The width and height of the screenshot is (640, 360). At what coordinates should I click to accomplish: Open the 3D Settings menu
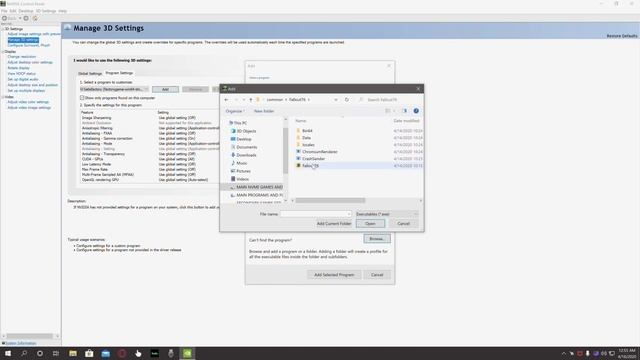[46, 11]
